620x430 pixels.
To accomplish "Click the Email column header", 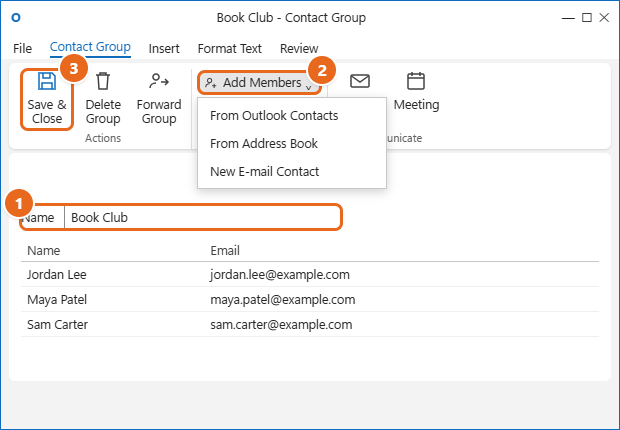I will coord(225,250).
